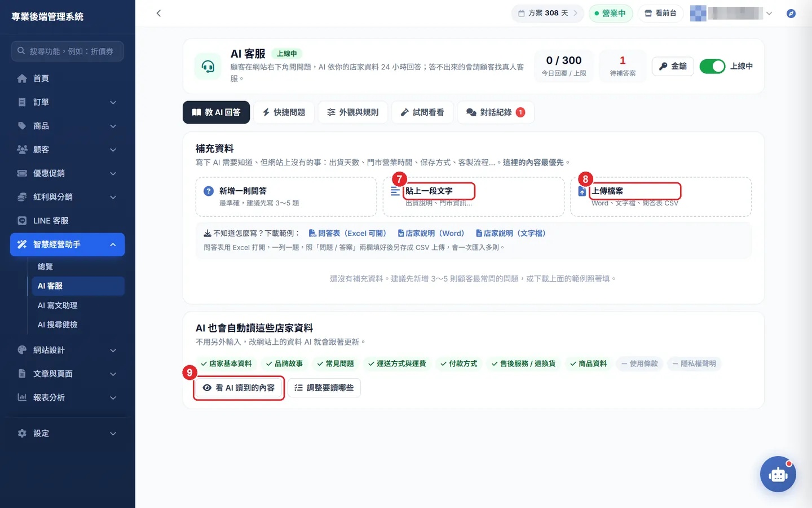The height and width of the screenshot is (508, 812).
Task: Open 總覽 under 智慧經營助手
Action: coord(45,266)
